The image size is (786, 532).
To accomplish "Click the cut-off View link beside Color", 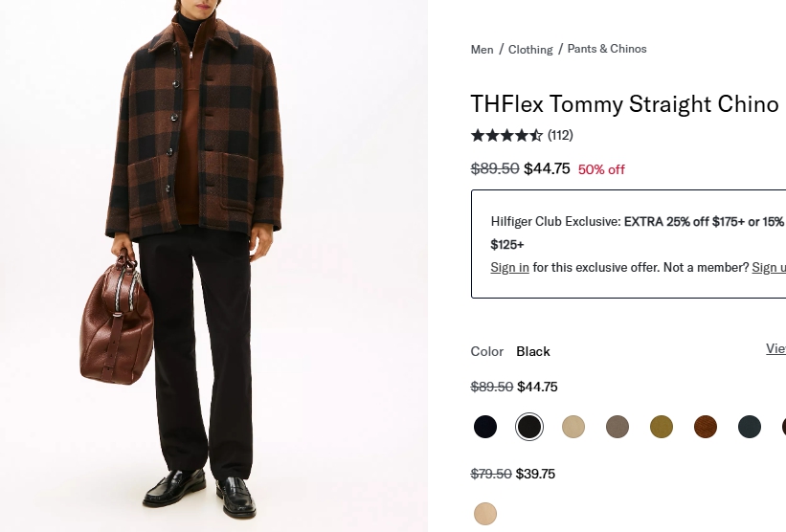I will 775,349.
